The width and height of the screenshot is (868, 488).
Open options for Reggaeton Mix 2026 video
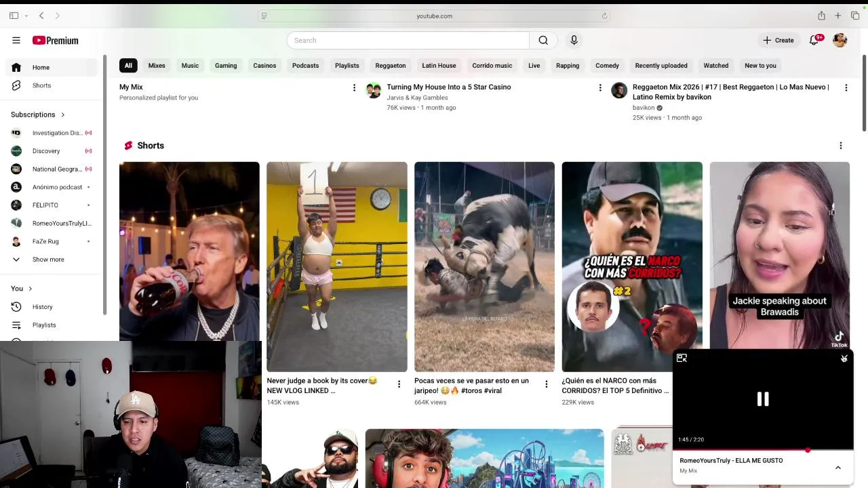(x=846, y=87)
